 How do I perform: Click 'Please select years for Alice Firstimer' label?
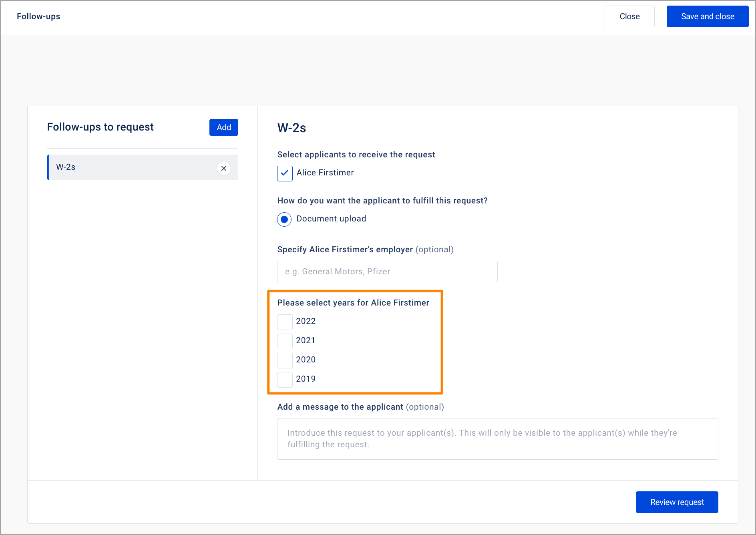point(353,303)
